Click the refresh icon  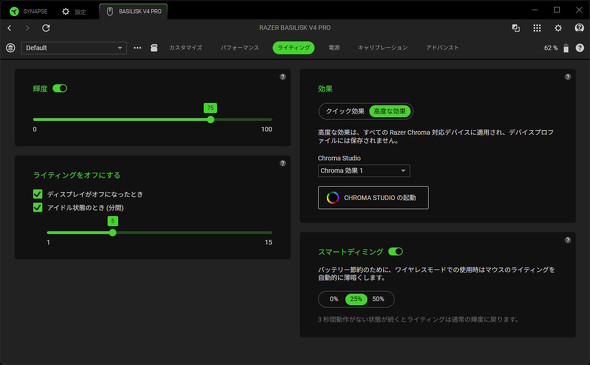tap(46, 28)
